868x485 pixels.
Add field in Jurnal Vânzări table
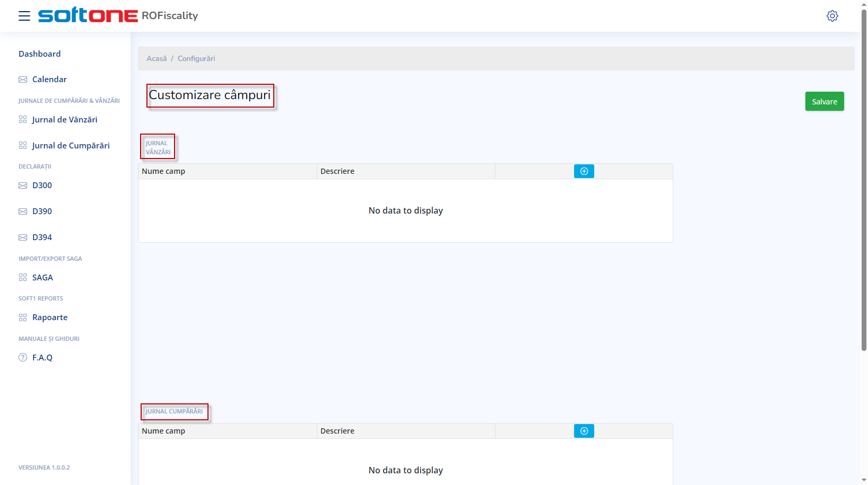[x=584, y=171]
